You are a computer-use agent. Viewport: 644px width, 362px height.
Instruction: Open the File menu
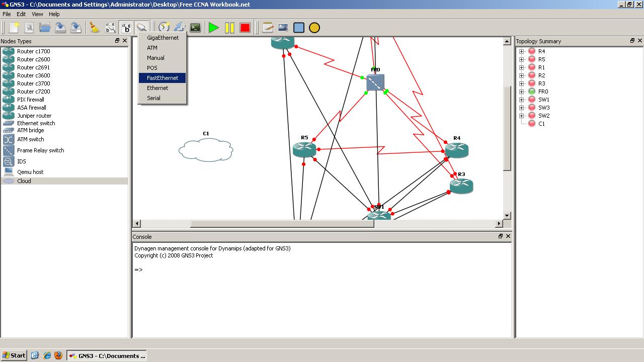click(x=7, y=14)
